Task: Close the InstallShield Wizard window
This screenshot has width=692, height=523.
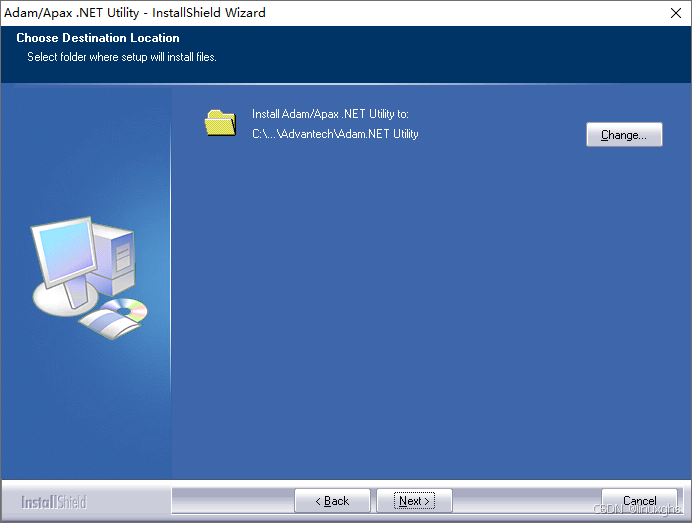Action: [x=676, y=13]
